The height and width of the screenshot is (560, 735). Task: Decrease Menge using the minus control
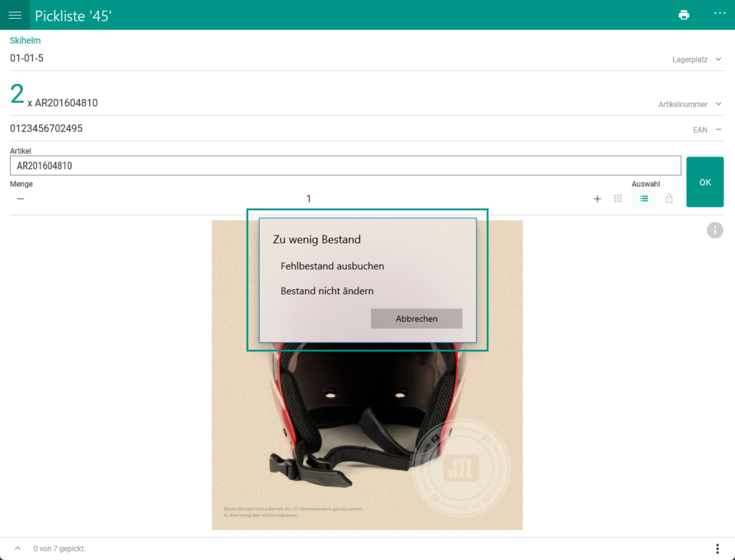[20, 199]
